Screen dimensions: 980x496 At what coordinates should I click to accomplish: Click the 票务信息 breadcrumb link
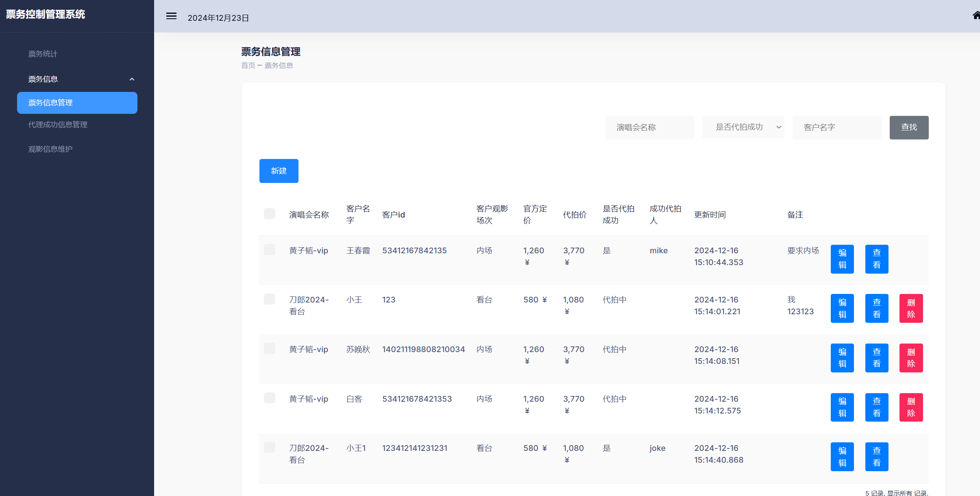[279, 65]
